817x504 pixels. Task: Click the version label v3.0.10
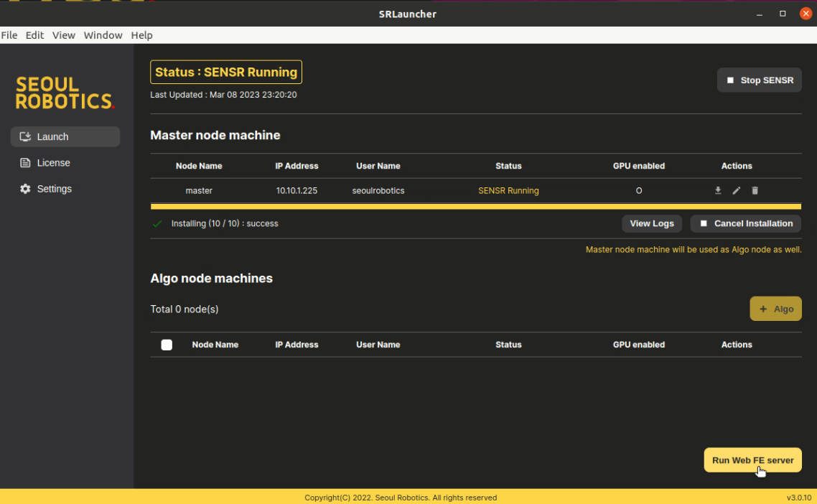799,498
